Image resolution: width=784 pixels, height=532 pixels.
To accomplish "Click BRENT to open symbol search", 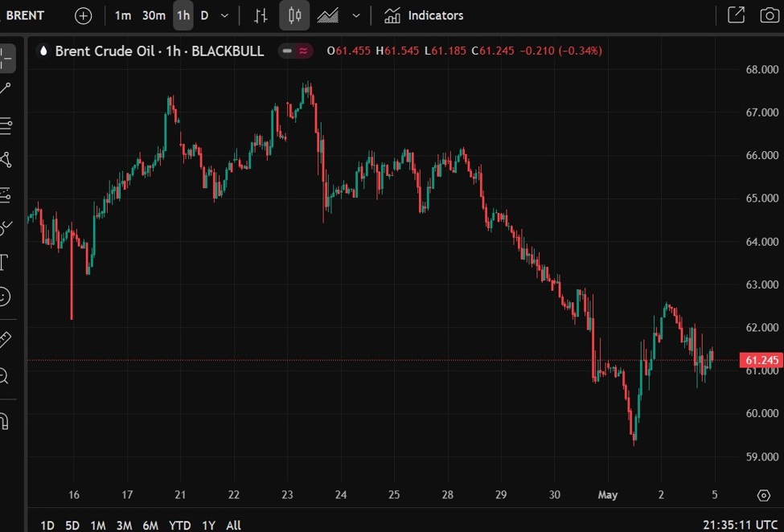I will point(25,14).
